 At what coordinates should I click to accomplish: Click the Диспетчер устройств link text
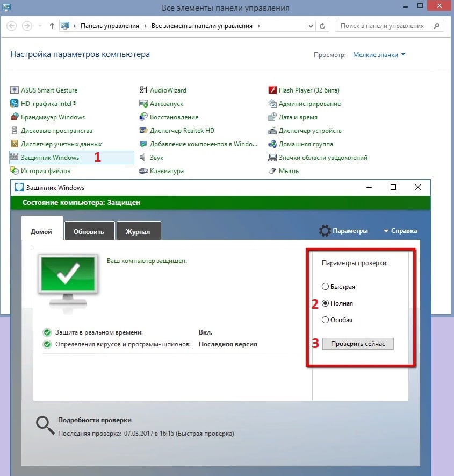[310, 131]
